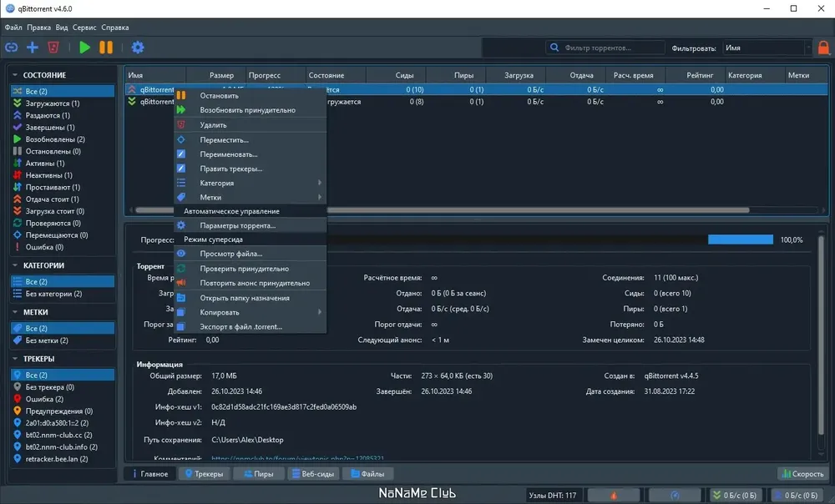
Task: Choose Править трекеры... from context menu
Action: coord(250,169)
